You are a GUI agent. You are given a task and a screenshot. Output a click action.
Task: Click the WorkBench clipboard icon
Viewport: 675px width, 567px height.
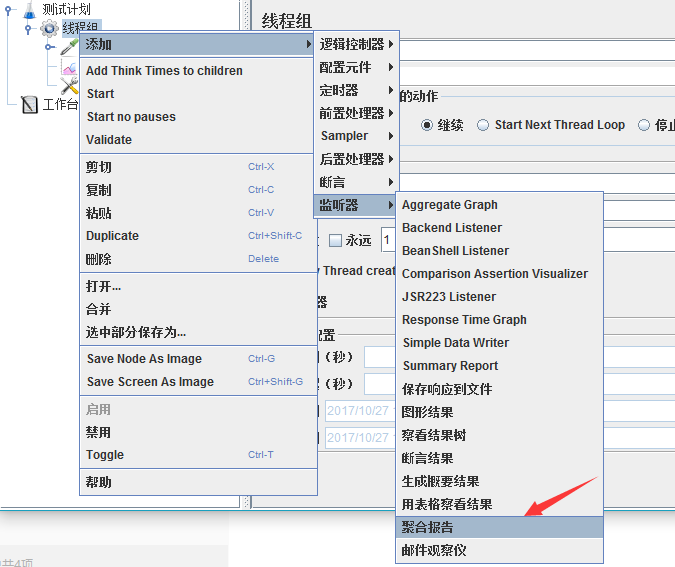pyautogui.click(x=29, y=105)
